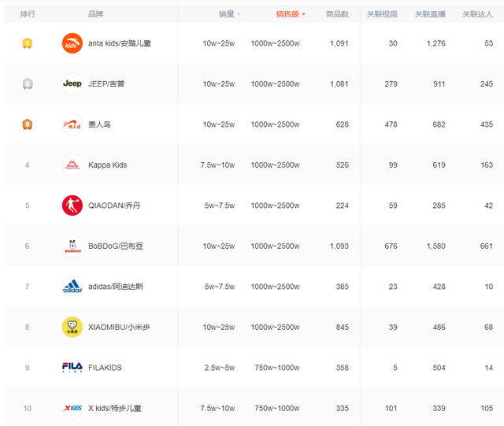Click anta kids 关联直播 value 1,276

435,43
